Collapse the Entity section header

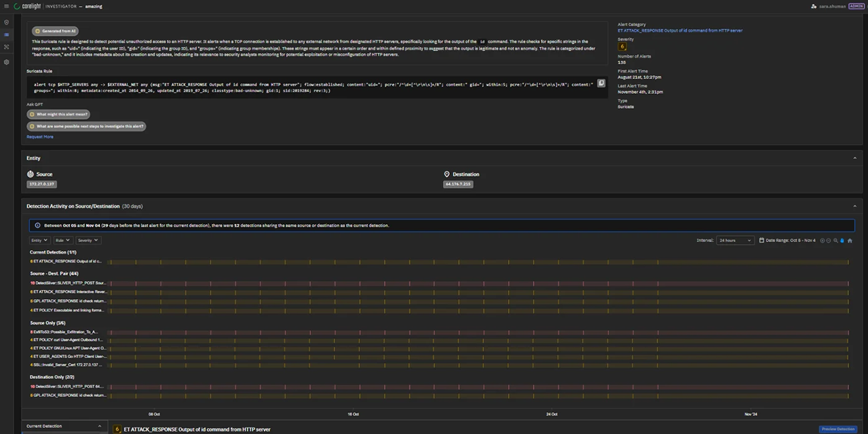tap(855, 158)
